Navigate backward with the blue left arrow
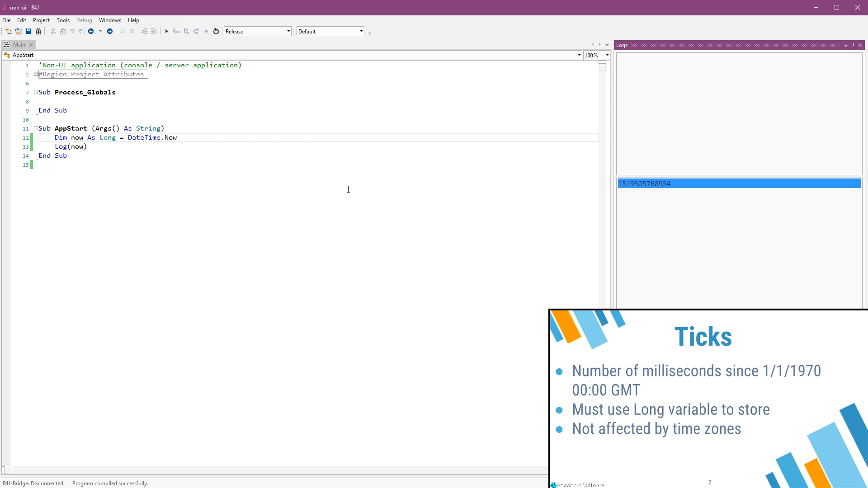 [91, 31]
